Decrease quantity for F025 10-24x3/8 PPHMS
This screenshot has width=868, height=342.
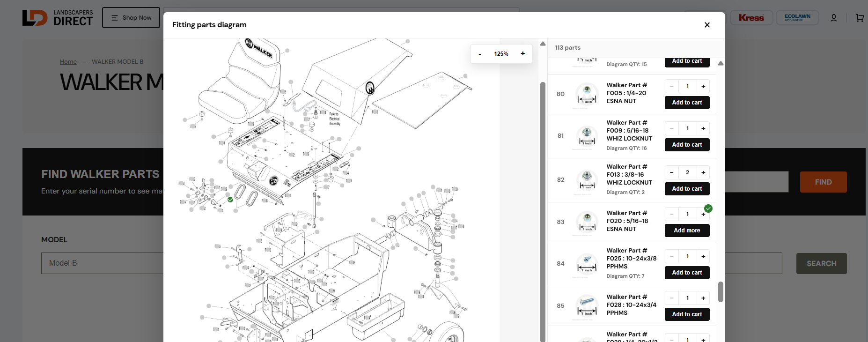click(x=671, y=256)
